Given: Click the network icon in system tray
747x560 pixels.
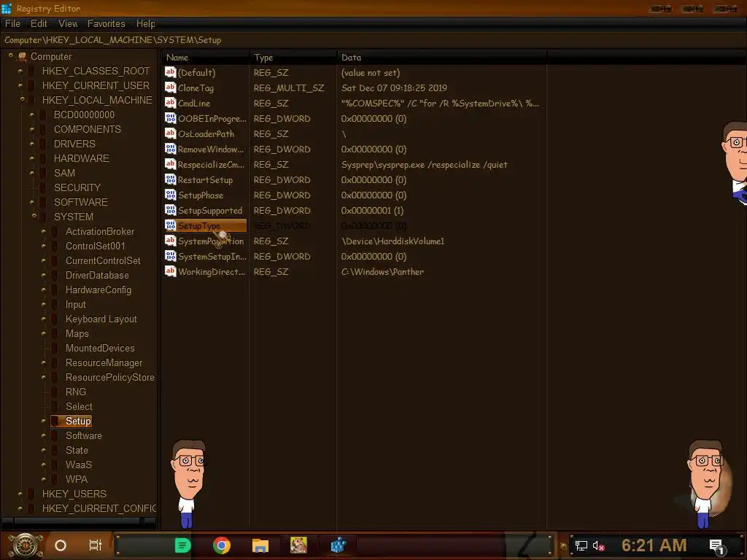Looking at the screenshot, I should (x=581, y=545).
